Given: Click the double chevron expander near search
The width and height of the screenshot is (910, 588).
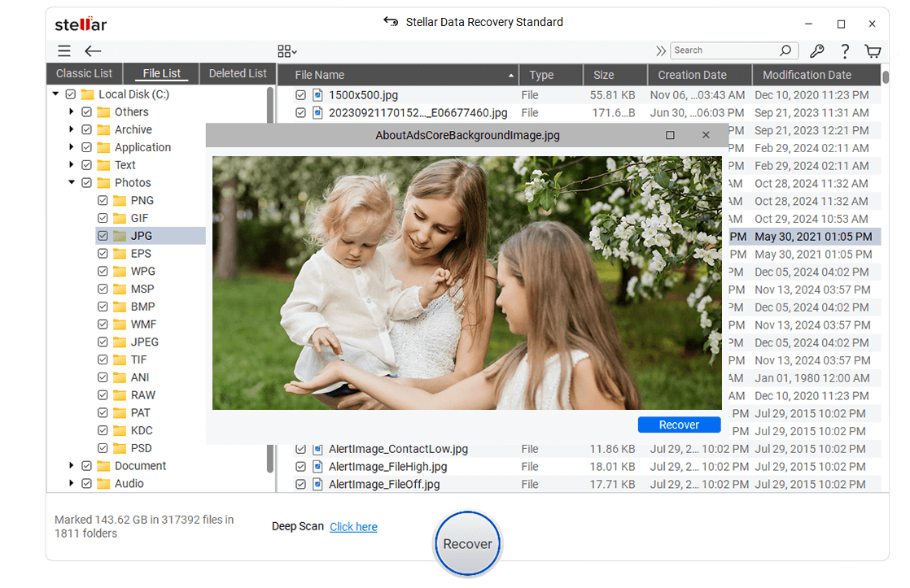Looking at the screenshot, I should coord(660,50).
